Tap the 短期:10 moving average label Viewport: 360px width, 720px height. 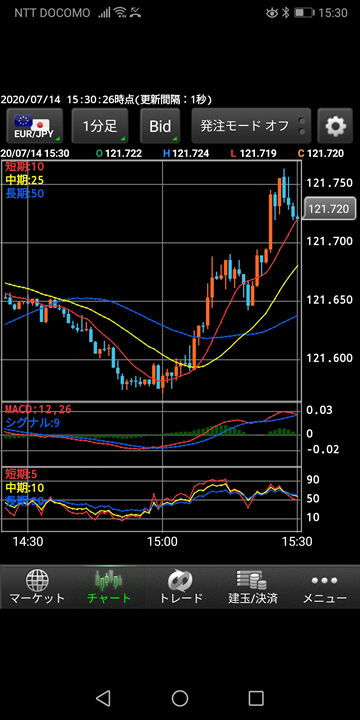(24, 166)
